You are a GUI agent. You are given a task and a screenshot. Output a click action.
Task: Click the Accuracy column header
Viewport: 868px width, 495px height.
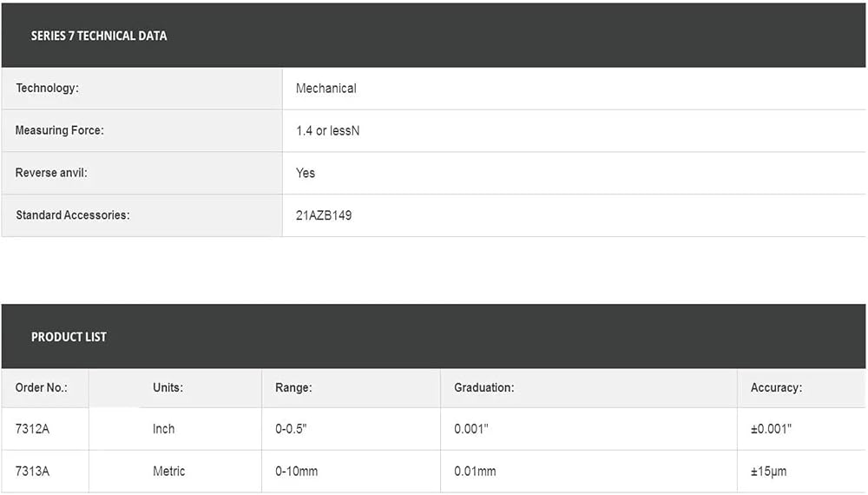point(776,387)
